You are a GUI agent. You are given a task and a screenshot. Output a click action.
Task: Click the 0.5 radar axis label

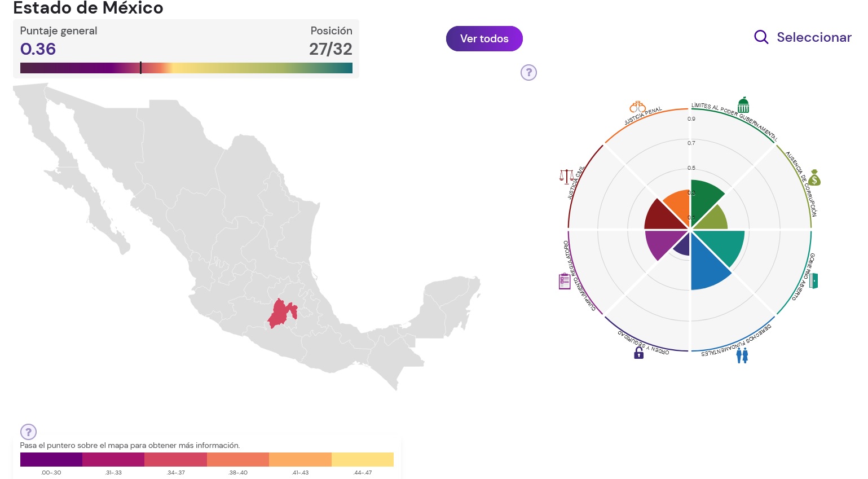tap(691, 168)
